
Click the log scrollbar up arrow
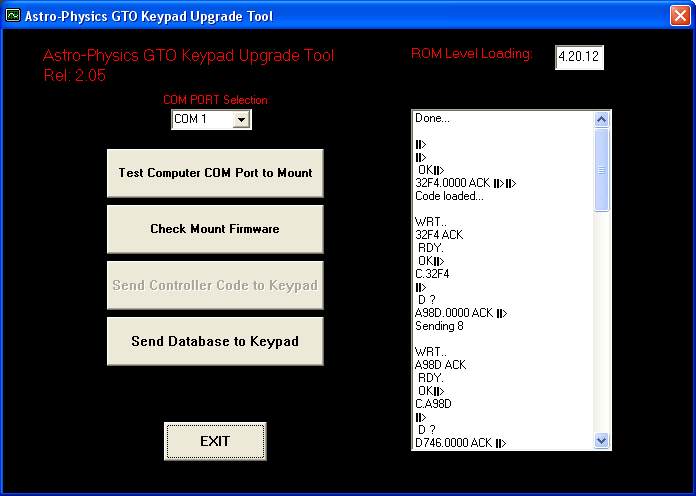[x=601, y=119]
